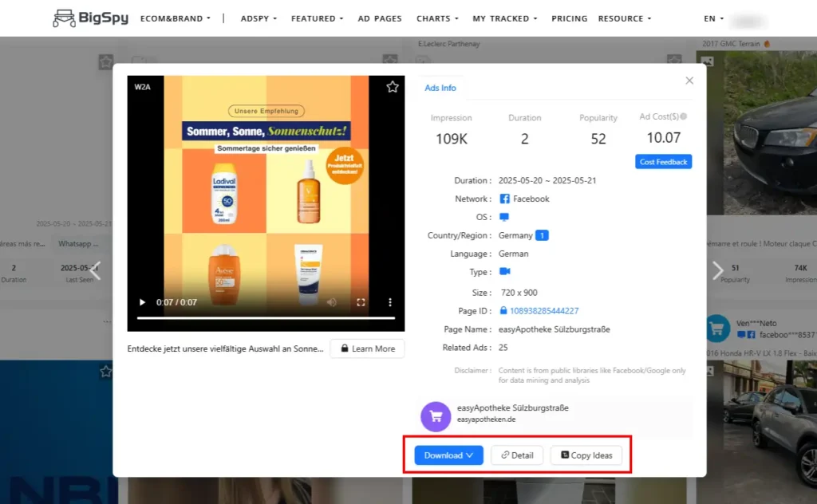Enter fullscreen video mode
Image resolution: width=817 pixels, height=504 pixels.
(x=361, y=302)
